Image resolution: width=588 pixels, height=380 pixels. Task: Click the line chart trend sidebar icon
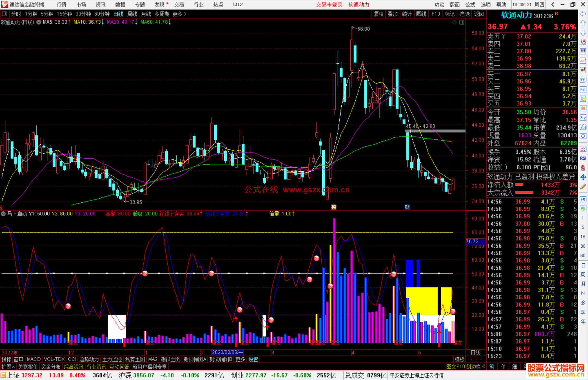(x=583, y=61)
